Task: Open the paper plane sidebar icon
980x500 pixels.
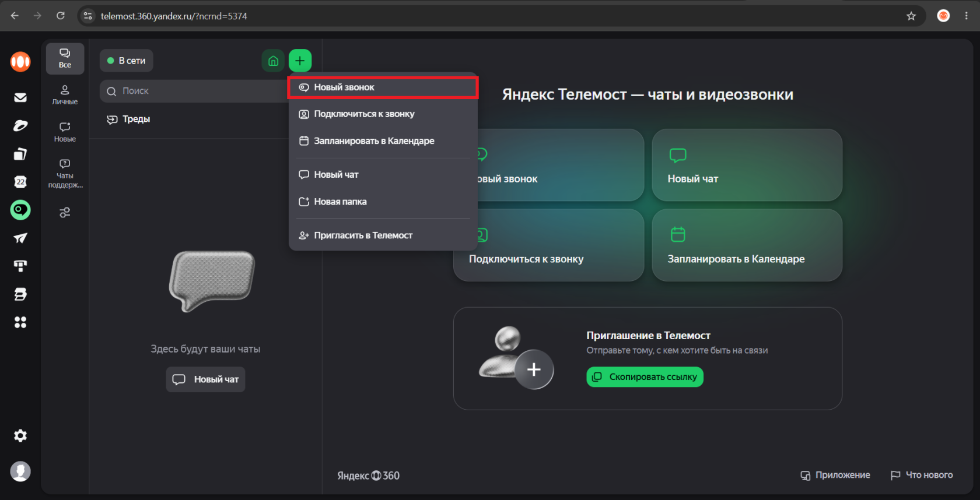Action: 20,238
